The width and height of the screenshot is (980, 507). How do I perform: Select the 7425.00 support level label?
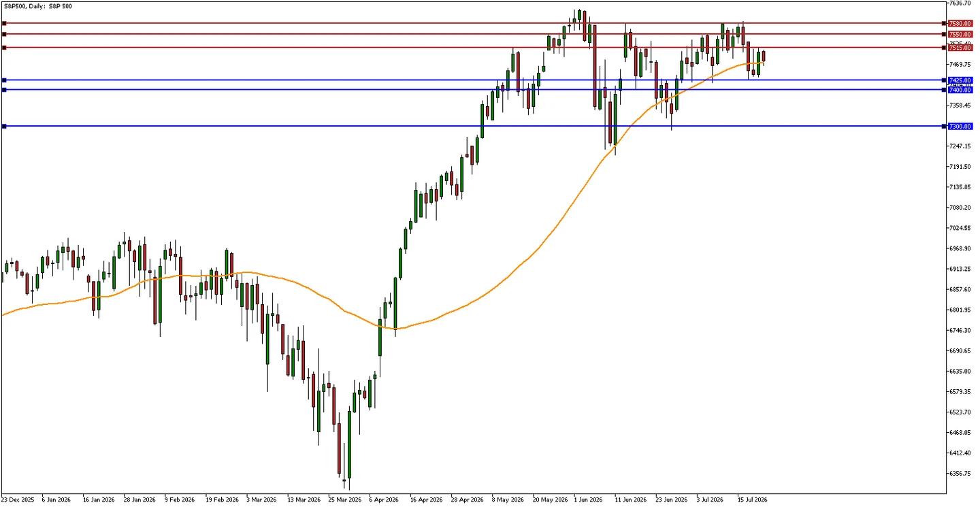click(x=960, y=80)
